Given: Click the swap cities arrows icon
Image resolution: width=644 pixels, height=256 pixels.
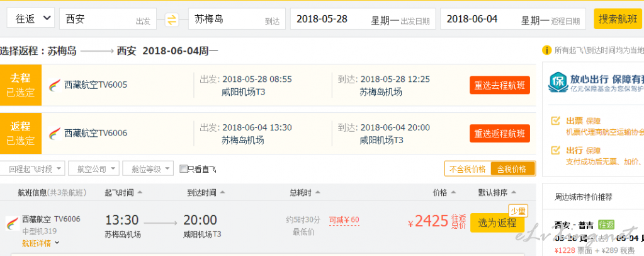Looking at the screenshot, I should [172, 20].
